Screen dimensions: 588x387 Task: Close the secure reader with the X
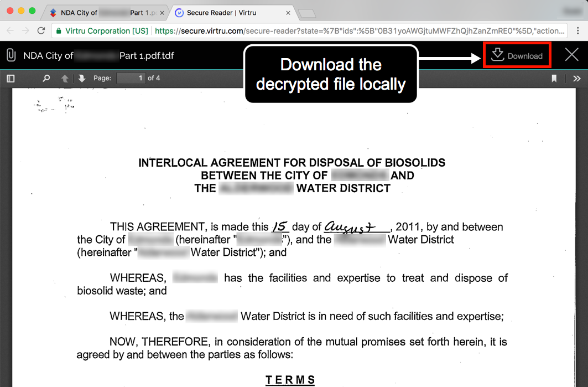pos(572,55)
